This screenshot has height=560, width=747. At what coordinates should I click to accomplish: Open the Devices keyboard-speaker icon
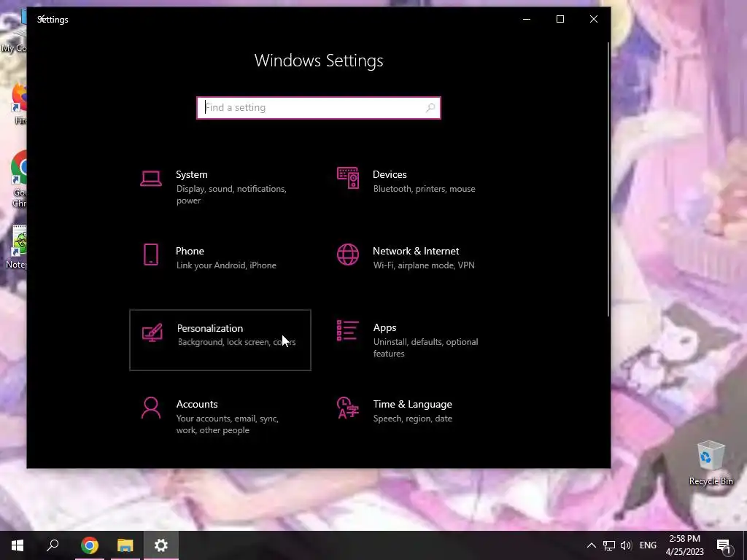pos(348,178)
